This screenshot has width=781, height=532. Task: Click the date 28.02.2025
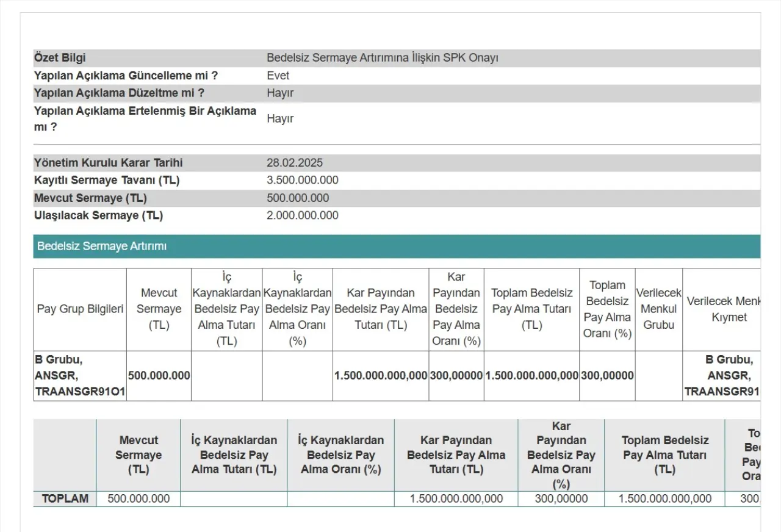click(x=295, y=163)
